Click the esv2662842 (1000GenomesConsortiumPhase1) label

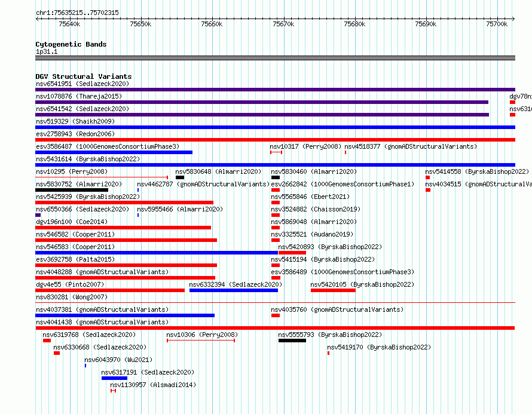[x=343, y=184]
